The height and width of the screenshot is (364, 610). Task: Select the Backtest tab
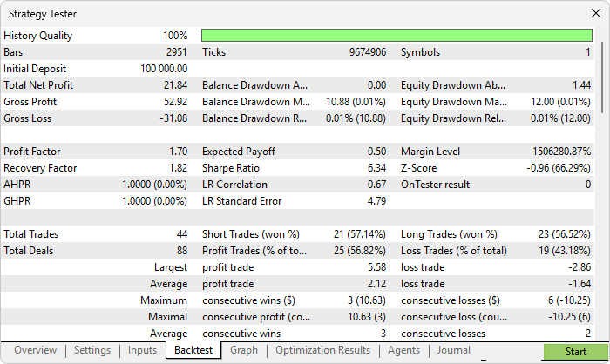tap(193, 350)
